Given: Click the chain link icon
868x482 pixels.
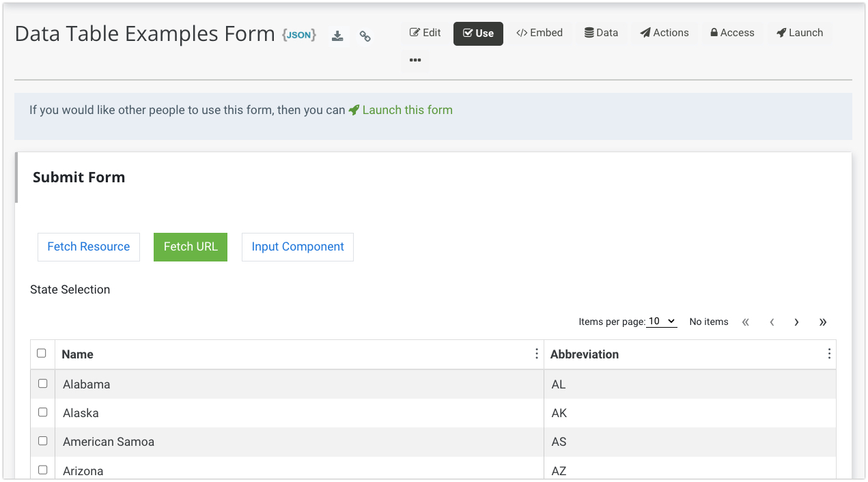Looking at the screenshot, I should (x=365, y=37).
